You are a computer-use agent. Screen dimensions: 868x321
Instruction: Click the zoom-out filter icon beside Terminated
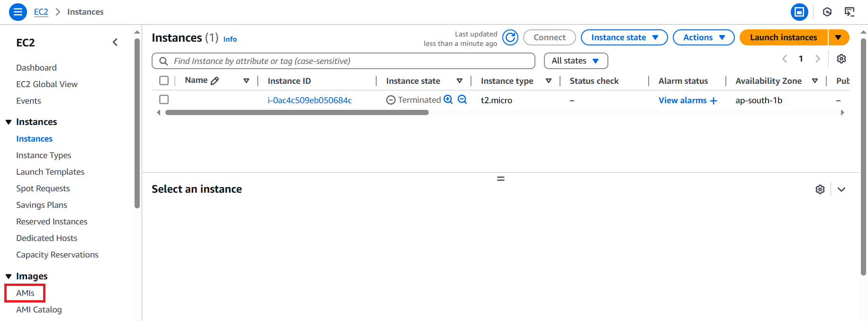coord(462,99)
